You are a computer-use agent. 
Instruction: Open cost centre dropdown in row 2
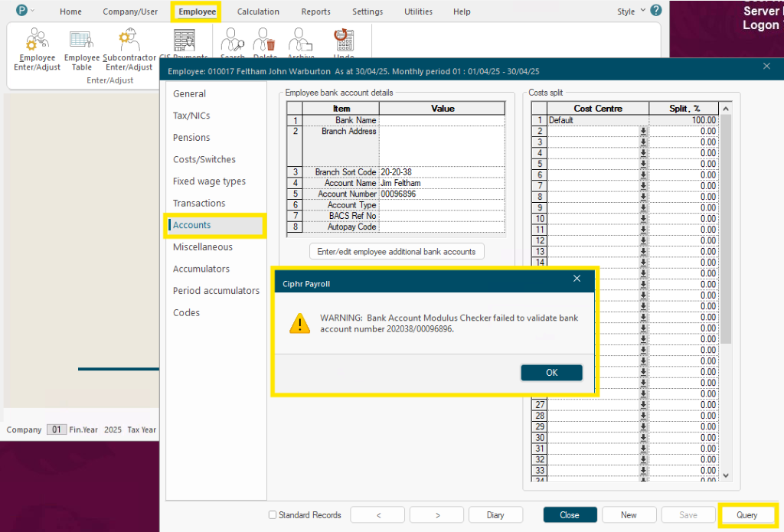click(x=643, y=131)
